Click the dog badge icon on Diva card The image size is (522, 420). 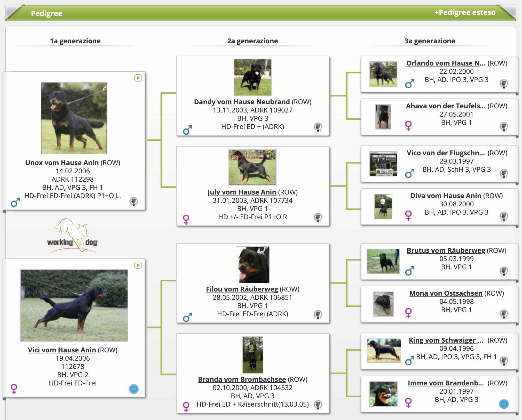[x=504, y=216]
